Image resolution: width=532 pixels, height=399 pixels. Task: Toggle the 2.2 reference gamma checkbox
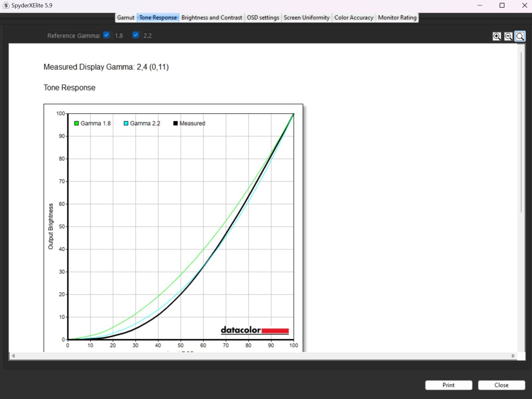pos(136,35)
